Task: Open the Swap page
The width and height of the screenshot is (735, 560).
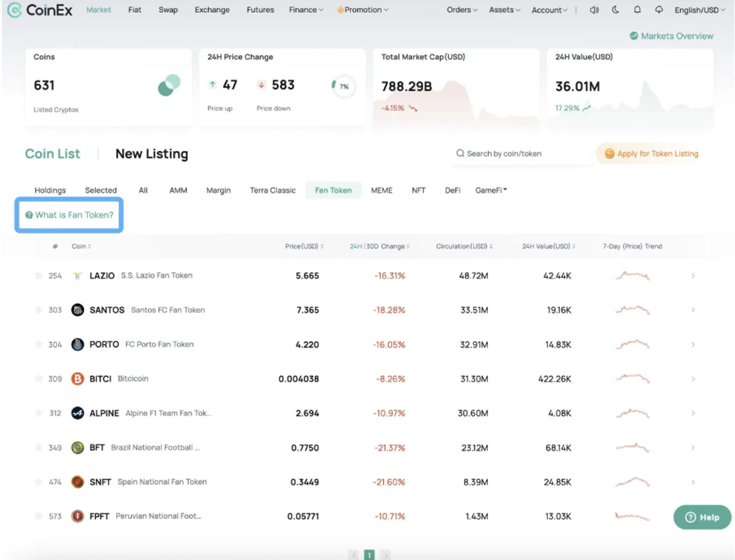Action: pos(168,10)
